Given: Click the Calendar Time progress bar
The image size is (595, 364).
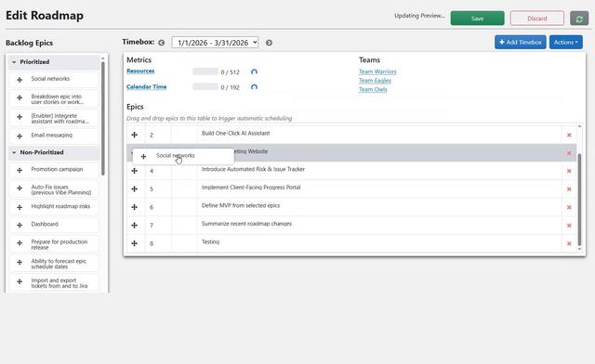Looking at the screenshot, I should click(x=205, y=87).
